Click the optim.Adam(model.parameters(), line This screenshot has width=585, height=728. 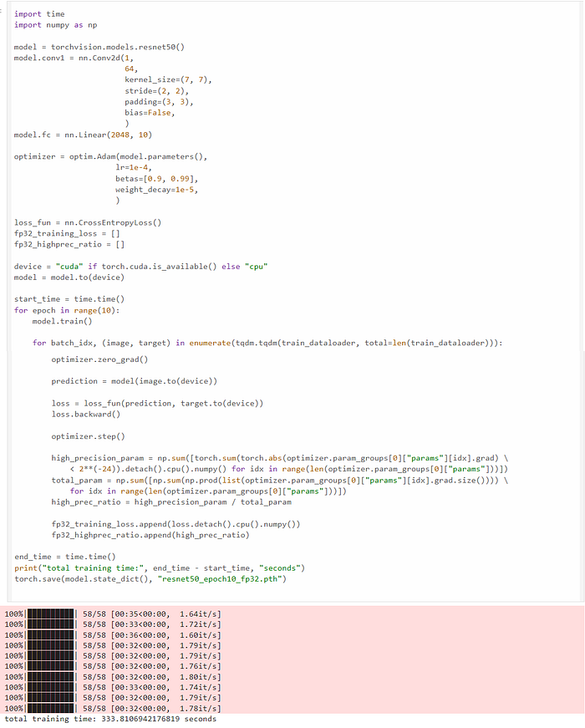click(110, 156)
